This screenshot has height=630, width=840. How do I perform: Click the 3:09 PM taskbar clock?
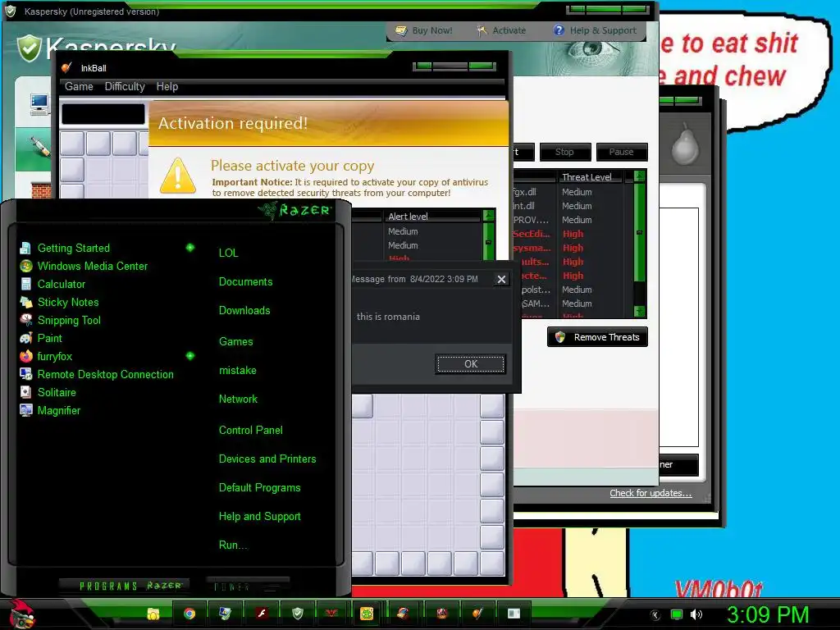[768, 614]
